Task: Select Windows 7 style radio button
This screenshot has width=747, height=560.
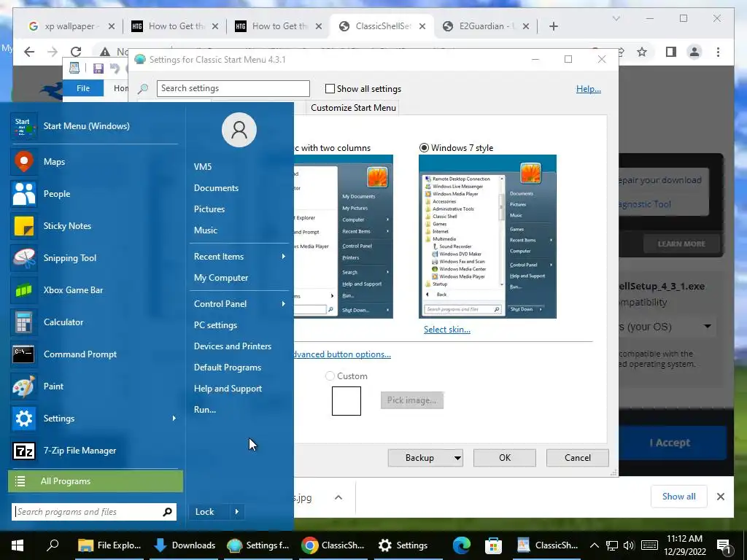Action: [424, 147]
